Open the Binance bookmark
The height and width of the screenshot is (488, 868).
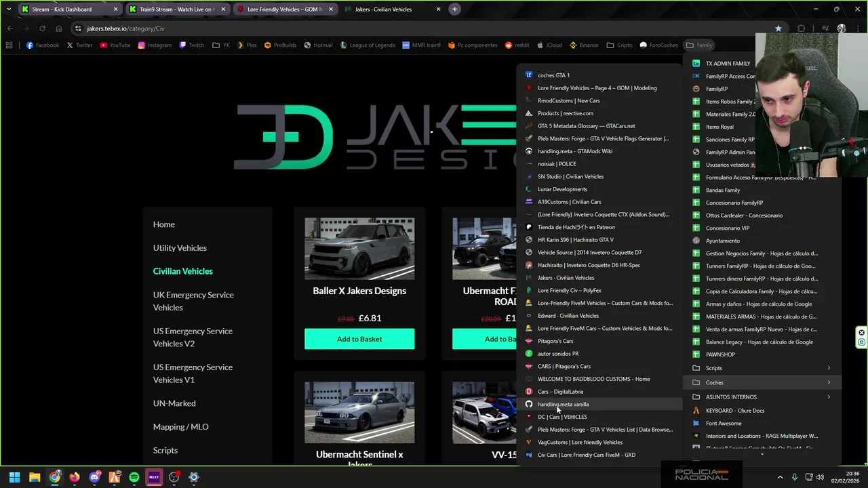(584, 45)
